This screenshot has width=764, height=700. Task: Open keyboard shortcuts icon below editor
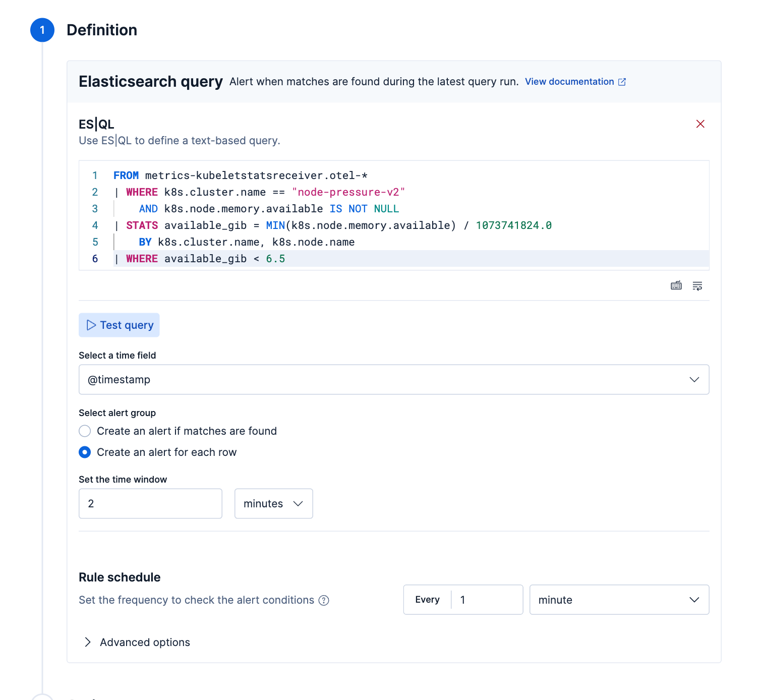(x=676, y=286)
